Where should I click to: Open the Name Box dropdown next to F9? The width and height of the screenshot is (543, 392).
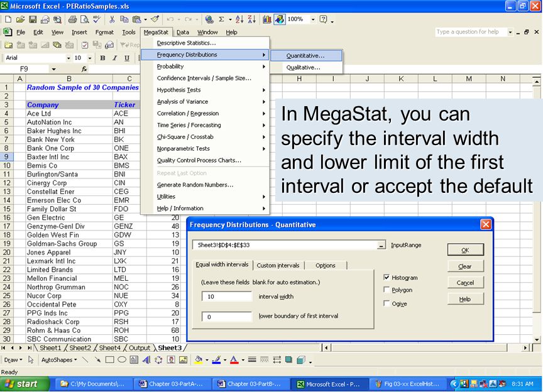click(53, 69)
